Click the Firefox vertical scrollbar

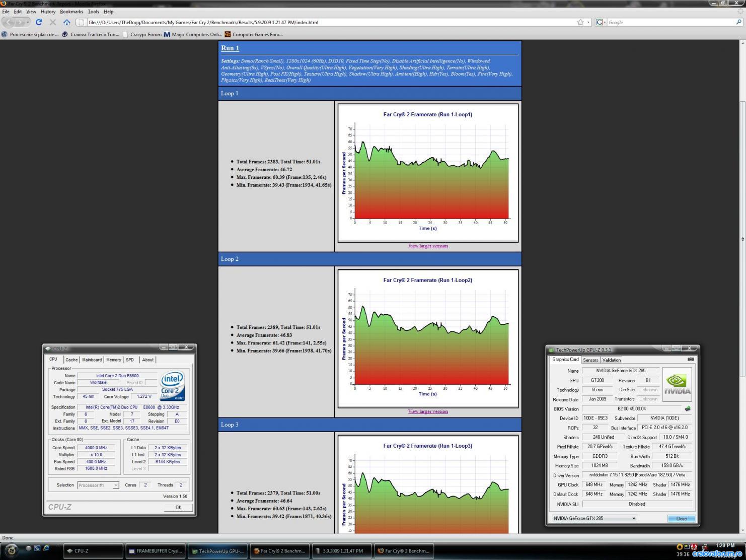[x=742, y=239]
